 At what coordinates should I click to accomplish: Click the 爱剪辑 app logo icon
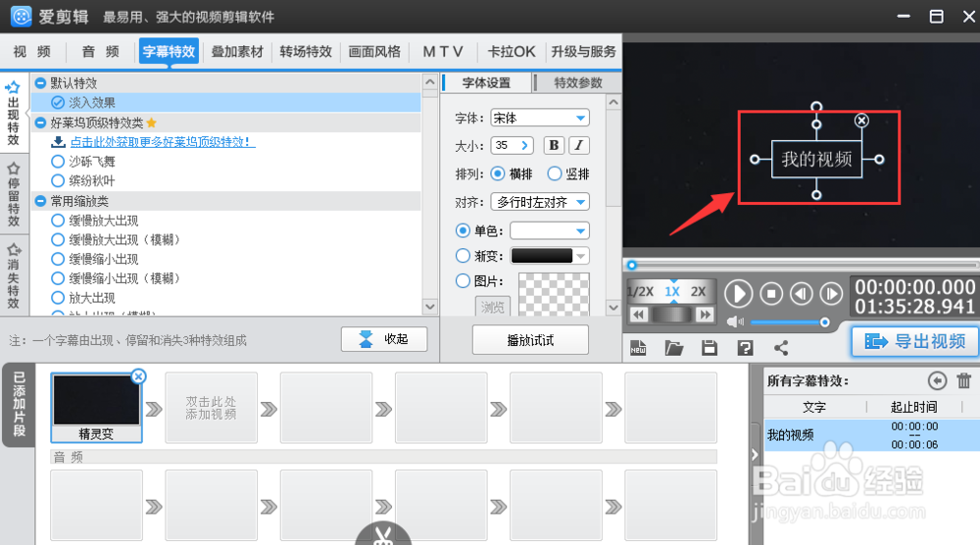[22, 17]
